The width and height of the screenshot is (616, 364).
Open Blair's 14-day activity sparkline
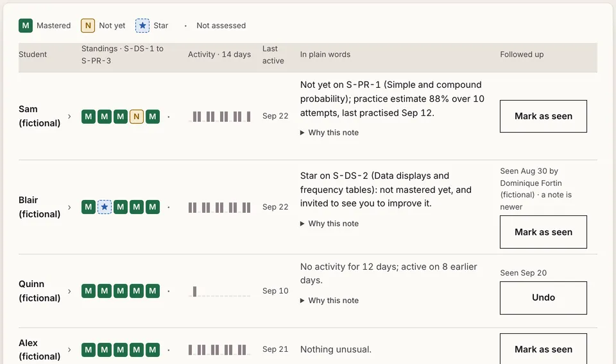tap(219, 208)
